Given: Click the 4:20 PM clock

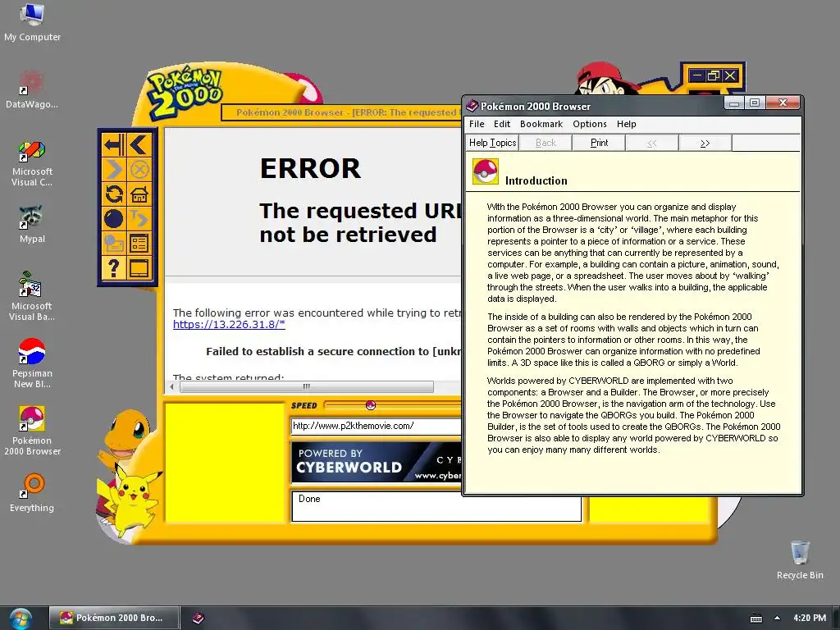Looking at the screenshot, I should (810, 618).
